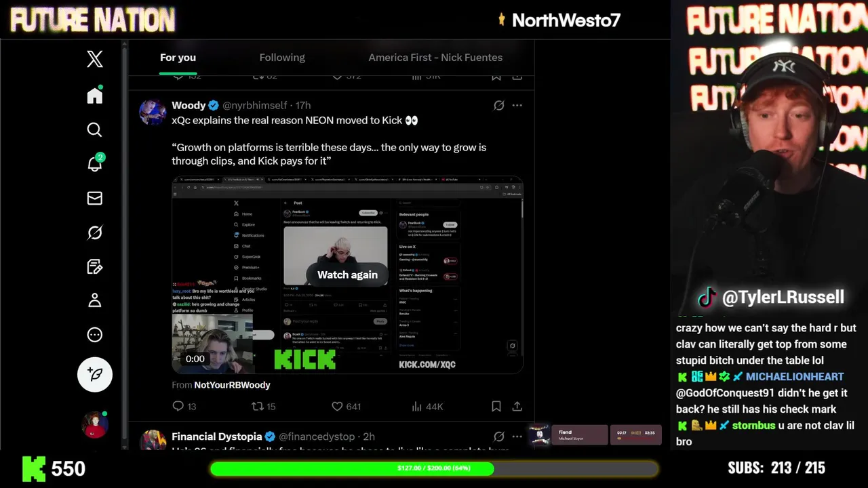Viewport: 868px width, 488px height.
Task: Like Woody's post with 641 likes
Action: click(346, 406)
